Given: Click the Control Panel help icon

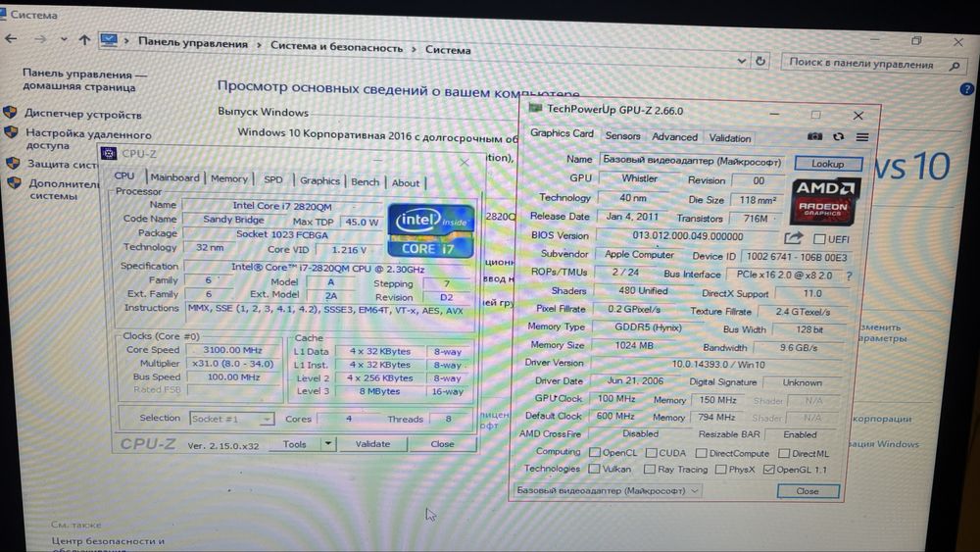Looking at the screenshot, I should click(x=967, y=89).
